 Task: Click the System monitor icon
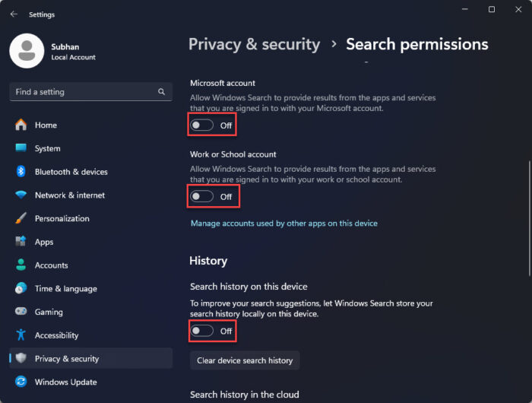(x=21, y=148)
